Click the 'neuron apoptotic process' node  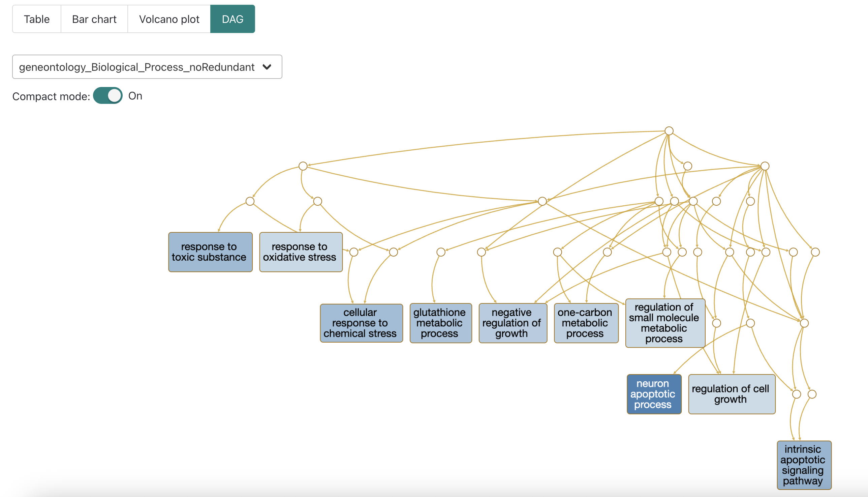pos(654,394)
